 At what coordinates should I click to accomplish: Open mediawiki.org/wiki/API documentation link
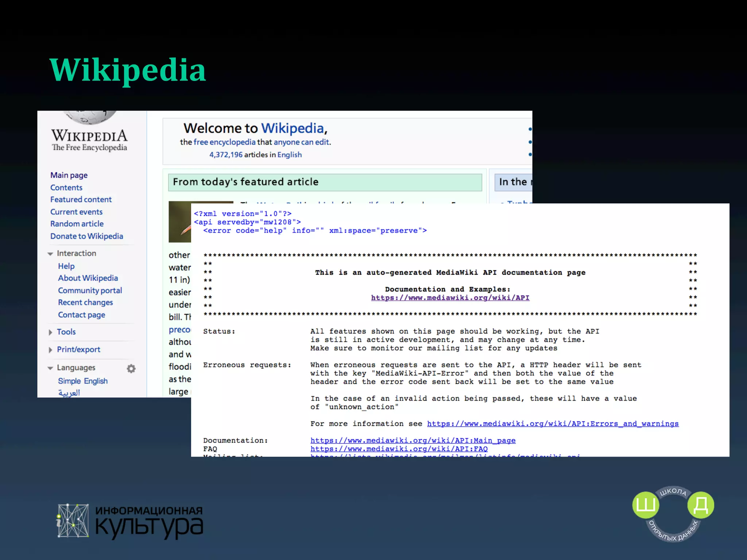pyautogui.click(x=450, y=297)
